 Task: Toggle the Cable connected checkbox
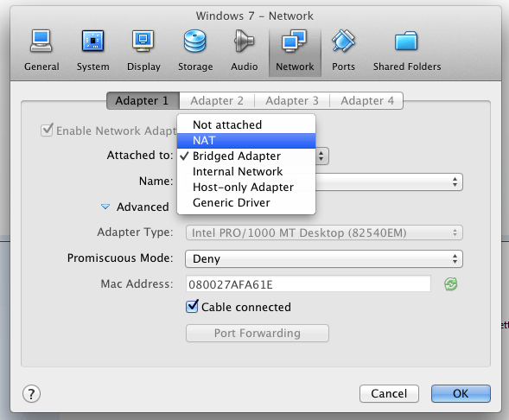[192, 307]
